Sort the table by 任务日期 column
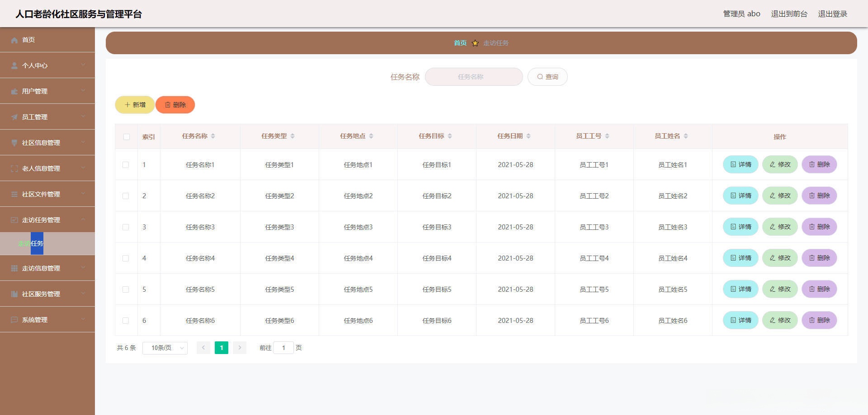The image size is (868, 415). click(x=528, y=136)
